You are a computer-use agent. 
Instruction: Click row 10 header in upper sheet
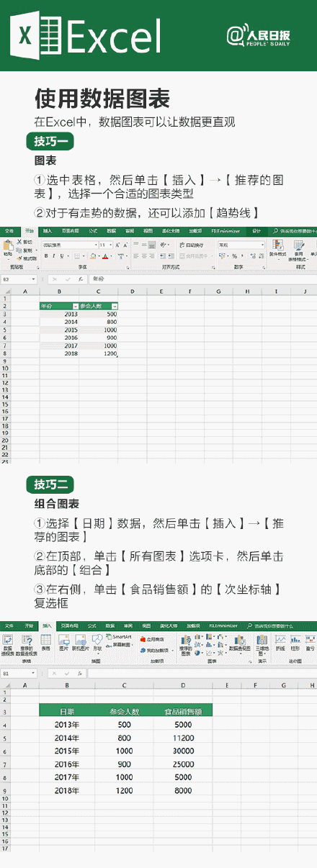pos(4,367)
